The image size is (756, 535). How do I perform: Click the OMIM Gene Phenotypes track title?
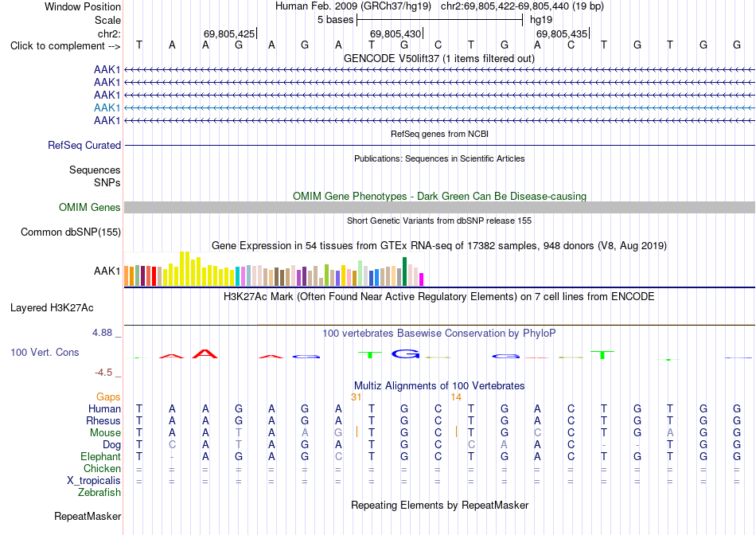coord(440,197)
